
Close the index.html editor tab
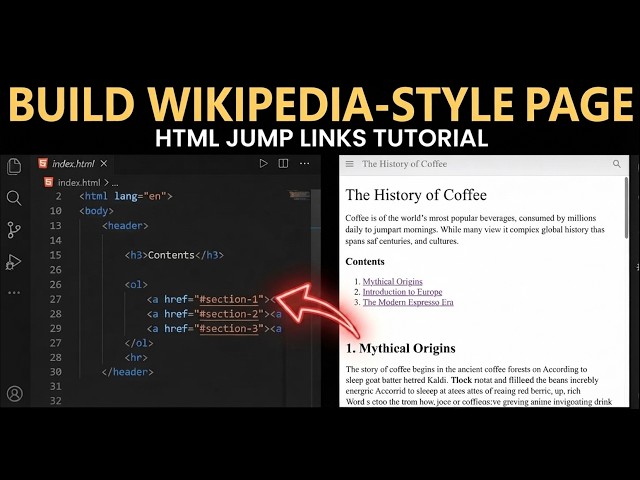click(104, 164)
